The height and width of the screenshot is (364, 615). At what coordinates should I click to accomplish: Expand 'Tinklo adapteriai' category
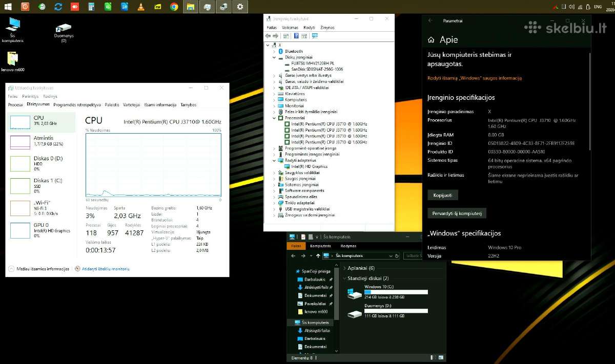pos(275,203)
